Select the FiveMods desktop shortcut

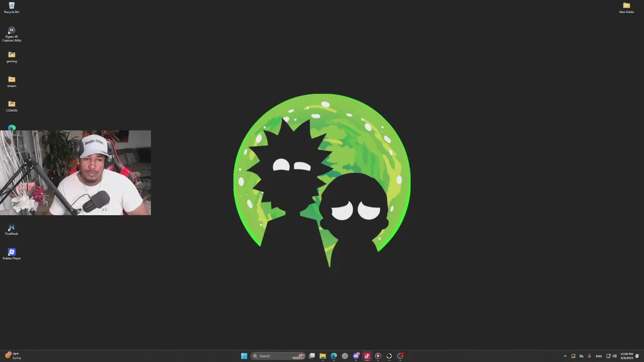12,230
